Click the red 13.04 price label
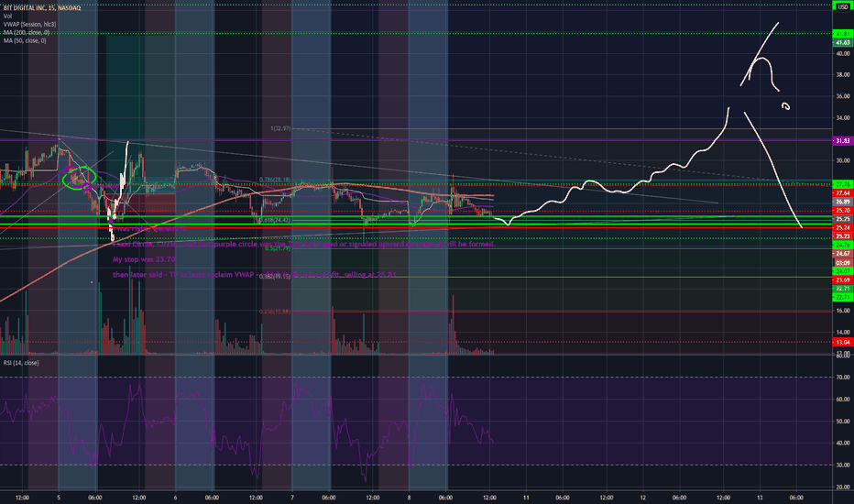 coord(843,342)
